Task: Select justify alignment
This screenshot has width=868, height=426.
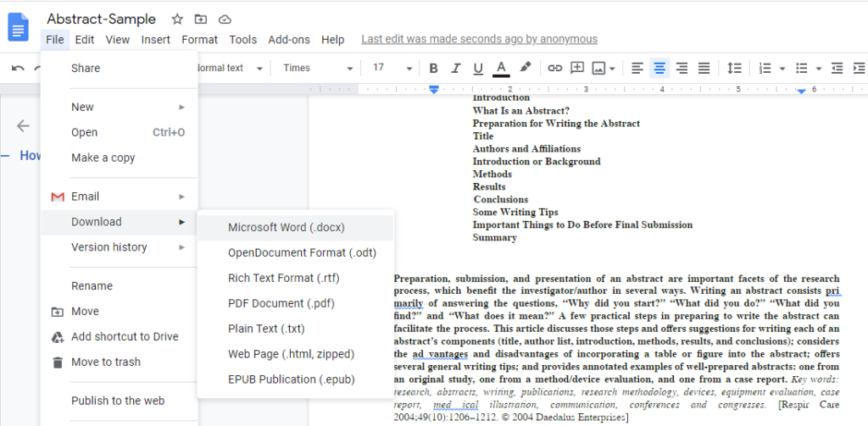Action: point(704,68)
